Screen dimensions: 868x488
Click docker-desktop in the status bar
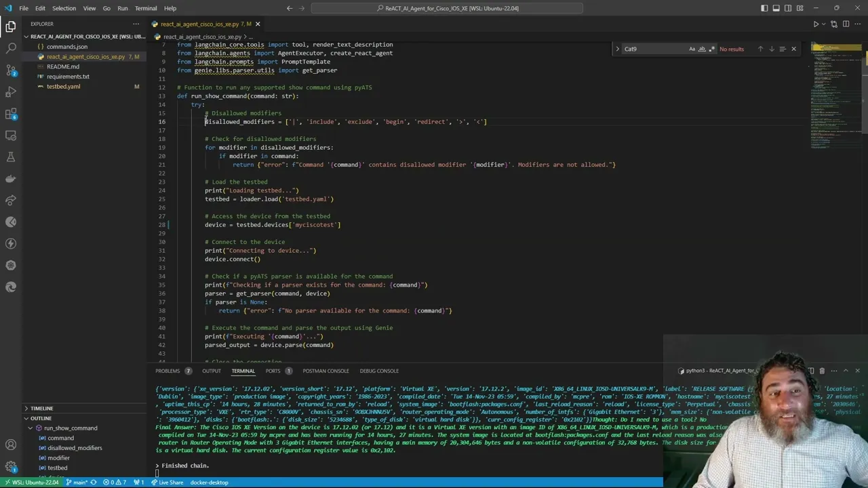209,483
